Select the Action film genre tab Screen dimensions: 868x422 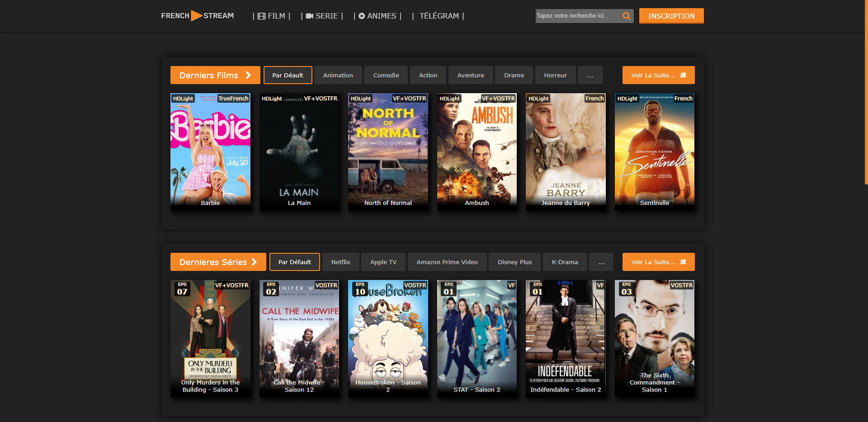pyautogui.click(x=428, y=75)
